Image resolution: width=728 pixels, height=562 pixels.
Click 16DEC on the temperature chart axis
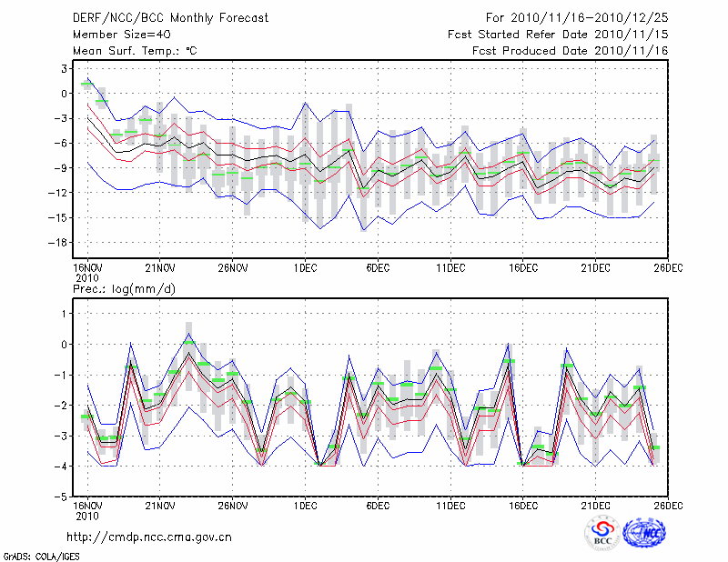(x=523, y=267)
